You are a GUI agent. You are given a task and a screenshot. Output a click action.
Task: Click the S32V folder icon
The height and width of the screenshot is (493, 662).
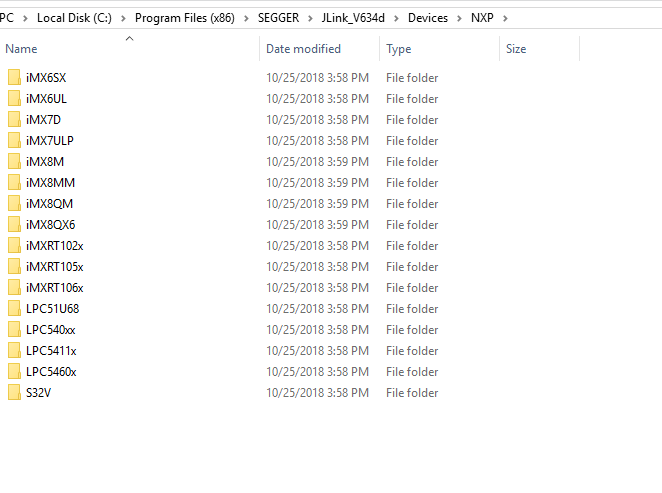point(14,393)
